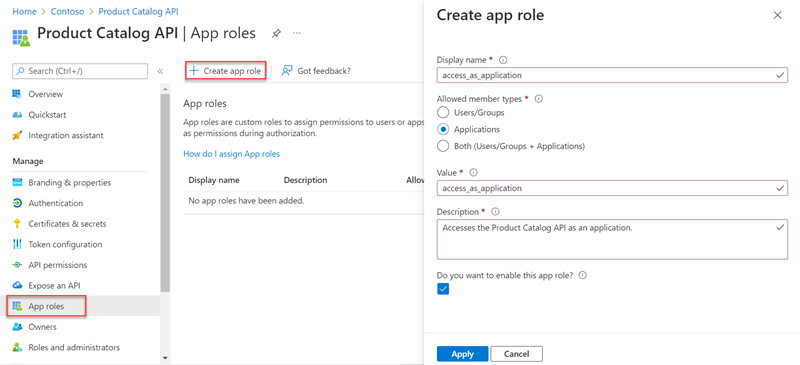This screenshot has width=800, height=365.
Task: Click the Token configuration icon
Action: tap(17, 245)
